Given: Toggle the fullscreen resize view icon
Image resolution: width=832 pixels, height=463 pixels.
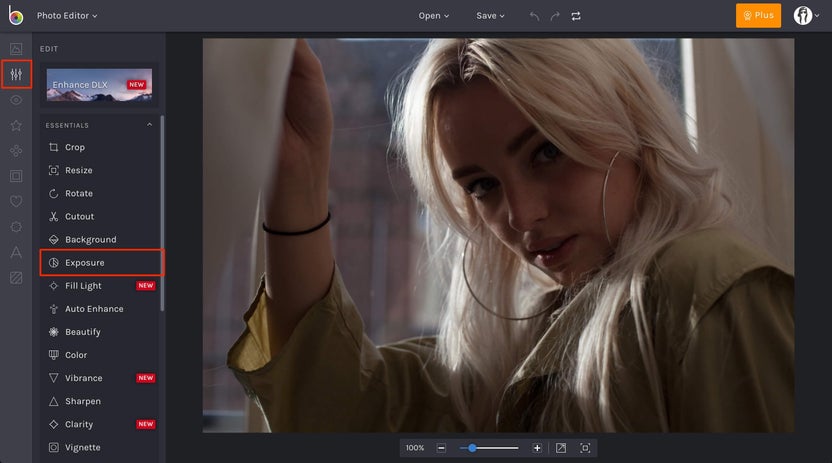Looking at the screenshot, I should click(x=561, y=448).
